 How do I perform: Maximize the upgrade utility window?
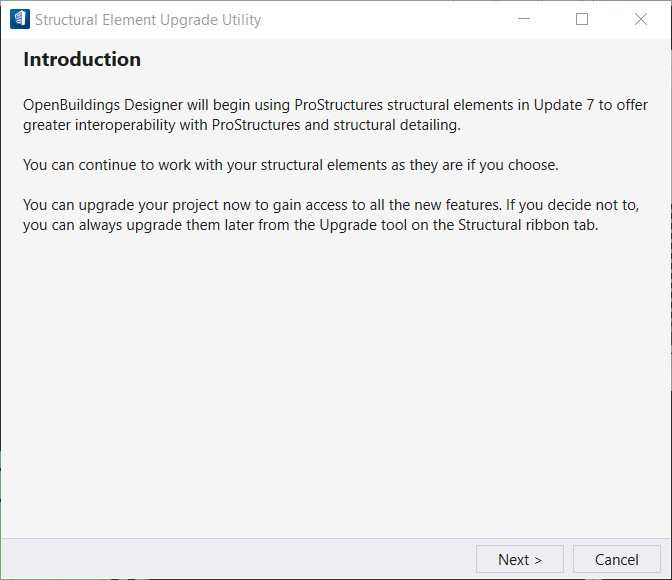(582, 19)
